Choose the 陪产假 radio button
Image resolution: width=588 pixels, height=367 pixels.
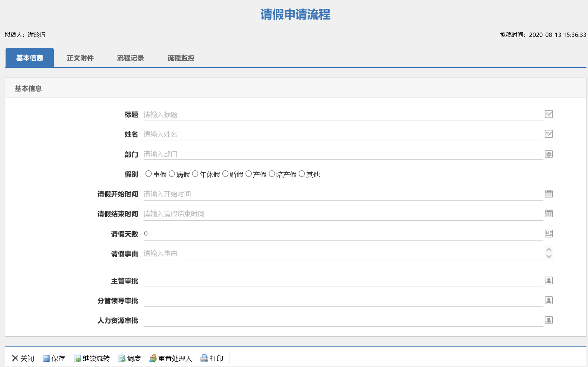point(272,174)
